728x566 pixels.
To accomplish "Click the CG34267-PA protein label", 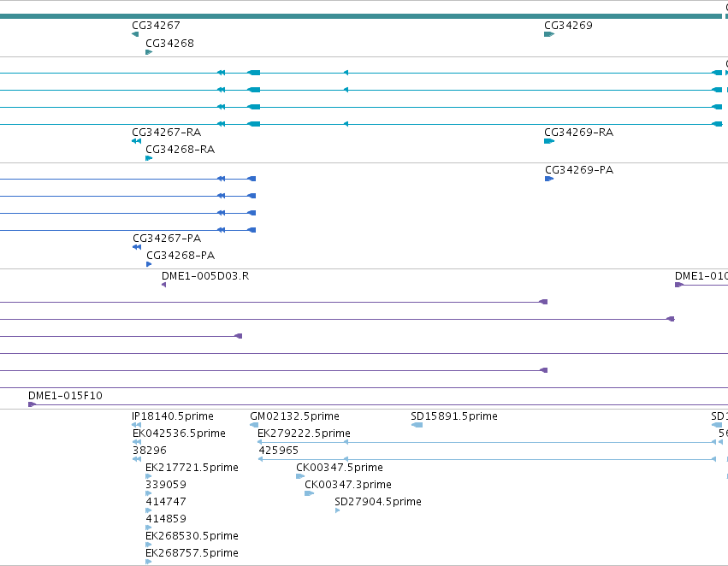I will pos(167,239).
